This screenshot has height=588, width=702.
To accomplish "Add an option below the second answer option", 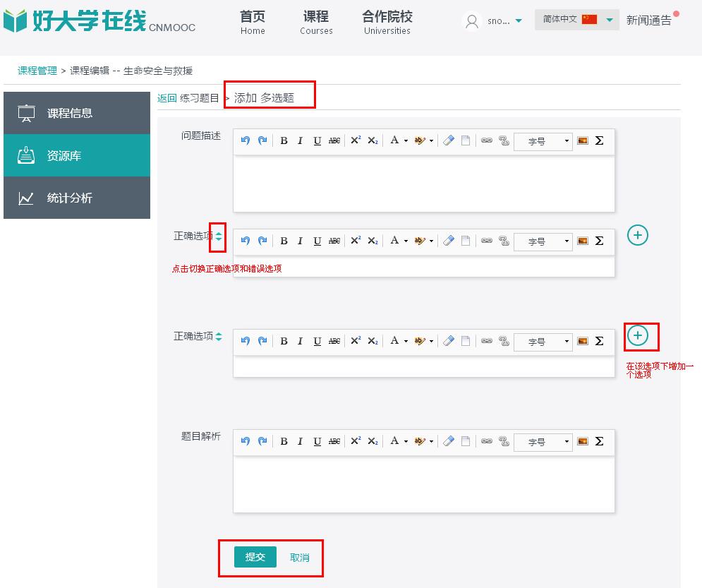I will click(x=637, y=336).
